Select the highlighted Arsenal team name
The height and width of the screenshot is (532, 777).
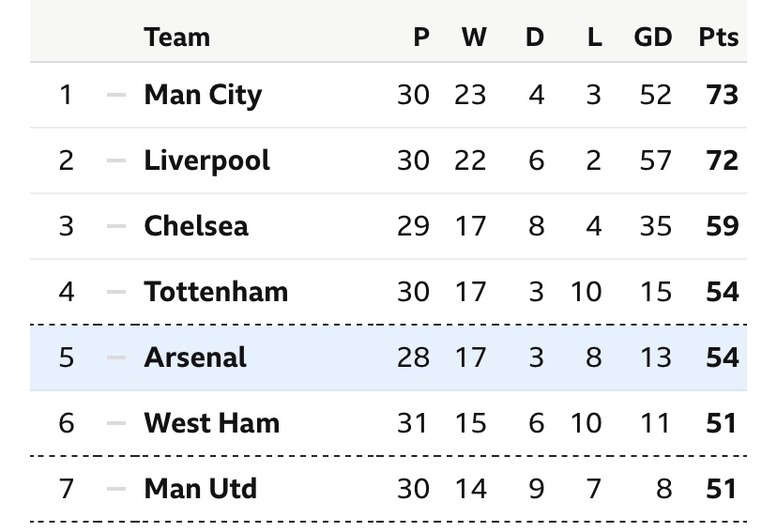coord(195,357)
